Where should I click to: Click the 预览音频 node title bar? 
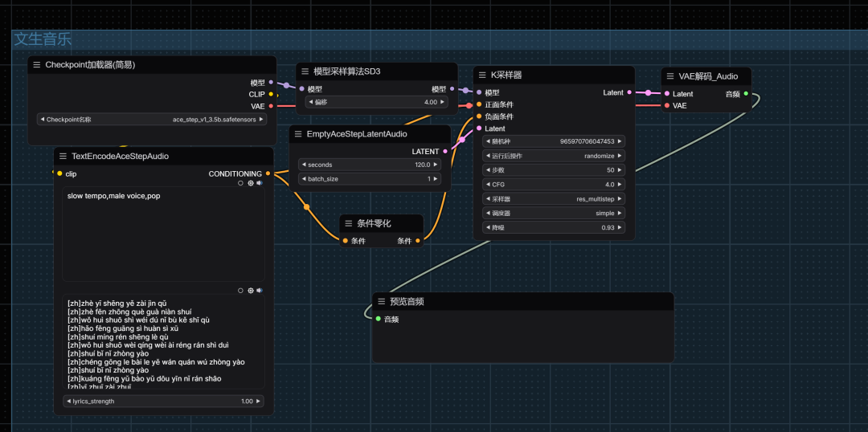pyautogui.click(x=523, y=301)
